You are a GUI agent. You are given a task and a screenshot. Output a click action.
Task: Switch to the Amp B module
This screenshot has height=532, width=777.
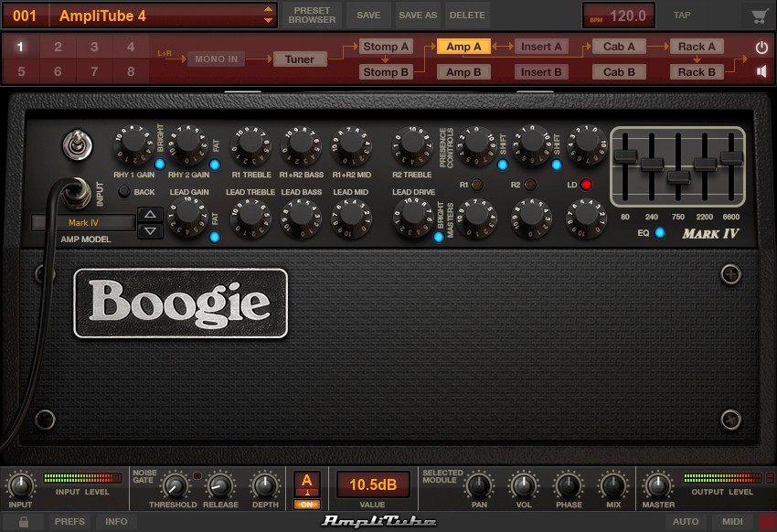click(x=463, y=71)
